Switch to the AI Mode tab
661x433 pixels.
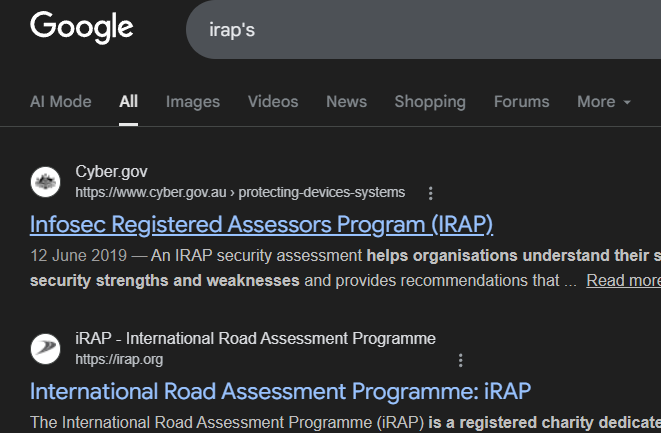click(x=60, y=102)
